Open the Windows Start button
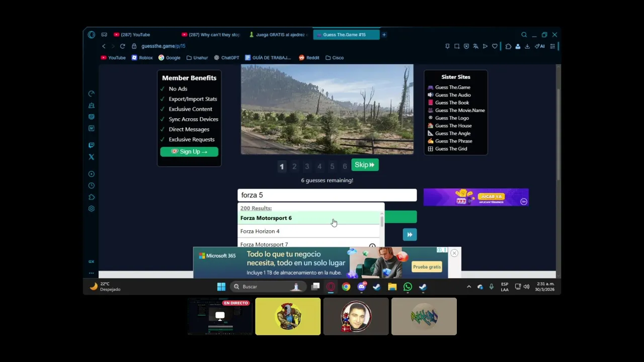644x362 pixels. (221, 287)
